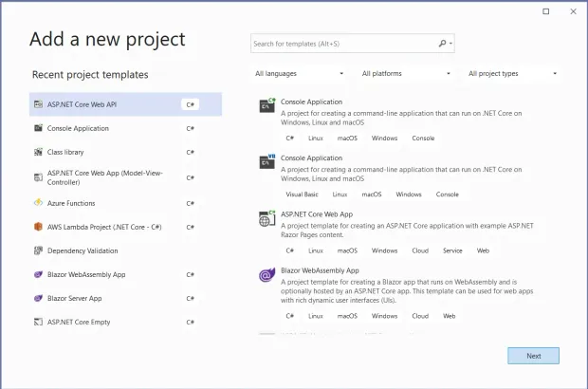Click the Service tag under ASP.NET Core Web App
588x389 pixels.
tap(452, 250)
